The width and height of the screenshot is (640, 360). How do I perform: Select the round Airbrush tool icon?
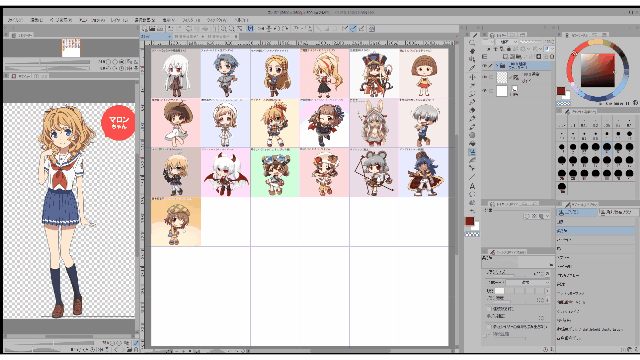(472, 135)
